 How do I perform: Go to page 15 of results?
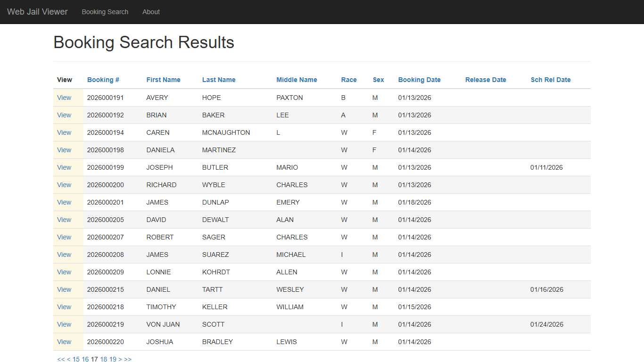point(76,359)
